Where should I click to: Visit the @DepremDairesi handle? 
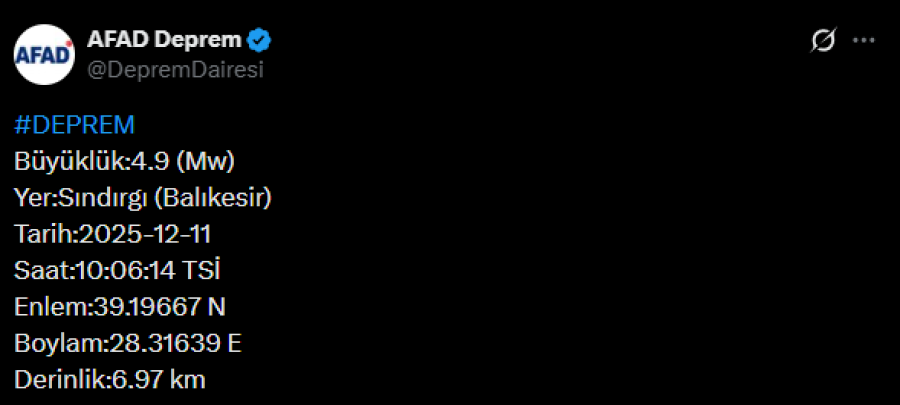pyautogui.click(x=176, y=69)
